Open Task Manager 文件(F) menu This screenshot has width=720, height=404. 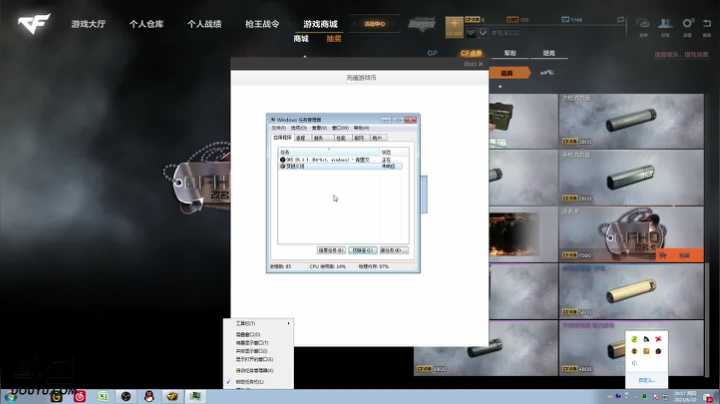tap(278, 128)
